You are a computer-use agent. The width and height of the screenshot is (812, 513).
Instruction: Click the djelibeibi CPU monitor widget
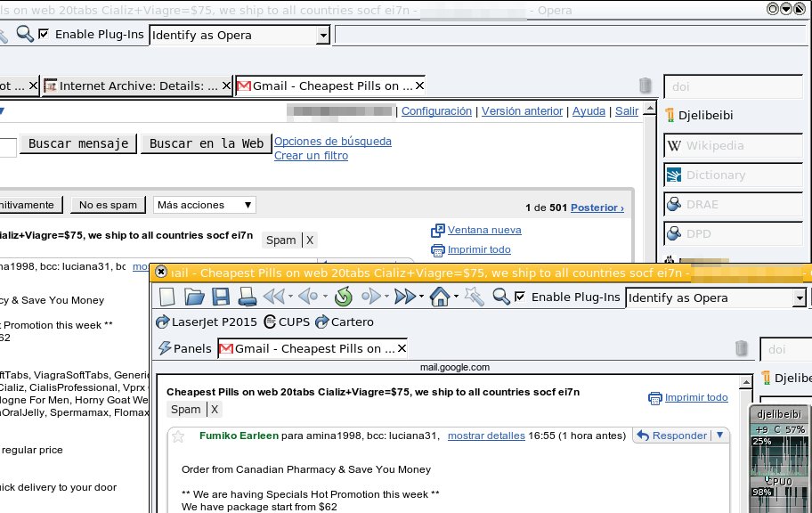(x=780, y=459)
